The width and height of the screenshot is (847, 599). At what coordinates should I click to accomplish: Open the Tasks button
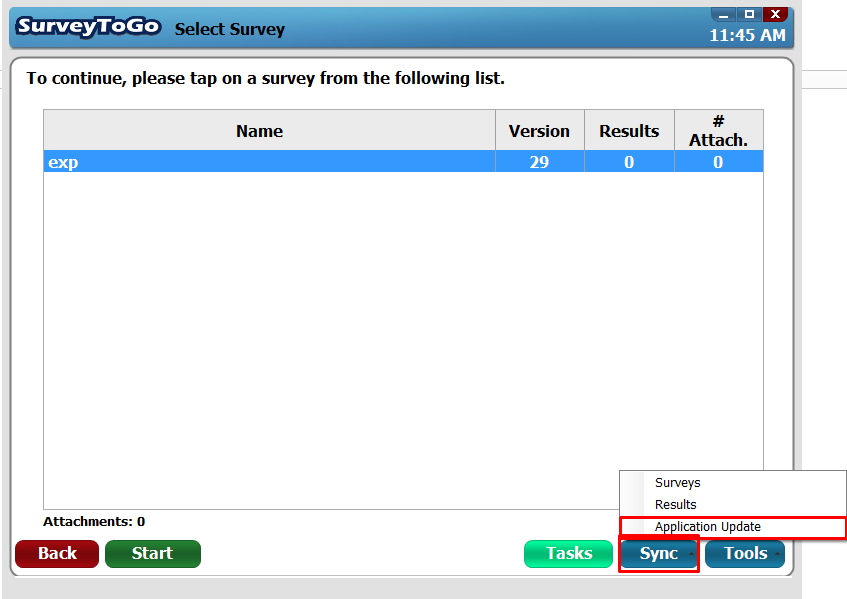[x=568, y=554]
